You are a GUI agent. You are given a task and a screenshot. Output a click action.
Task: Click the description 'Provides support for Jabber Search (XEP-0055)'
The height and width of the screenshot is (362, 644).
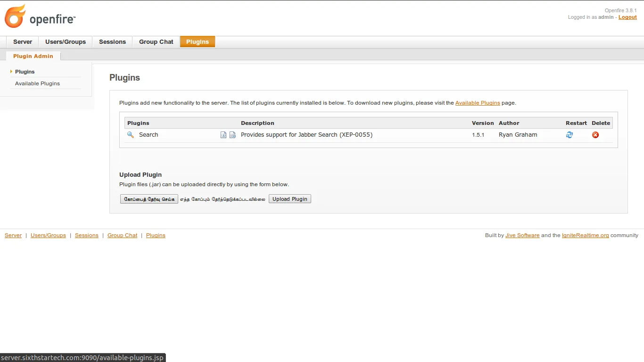[x=306, y=135]
